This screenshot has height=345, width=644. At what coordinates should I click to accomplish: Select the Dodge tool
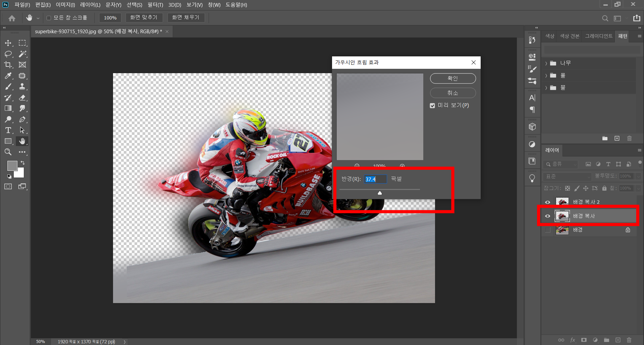(x=8, y=119)
